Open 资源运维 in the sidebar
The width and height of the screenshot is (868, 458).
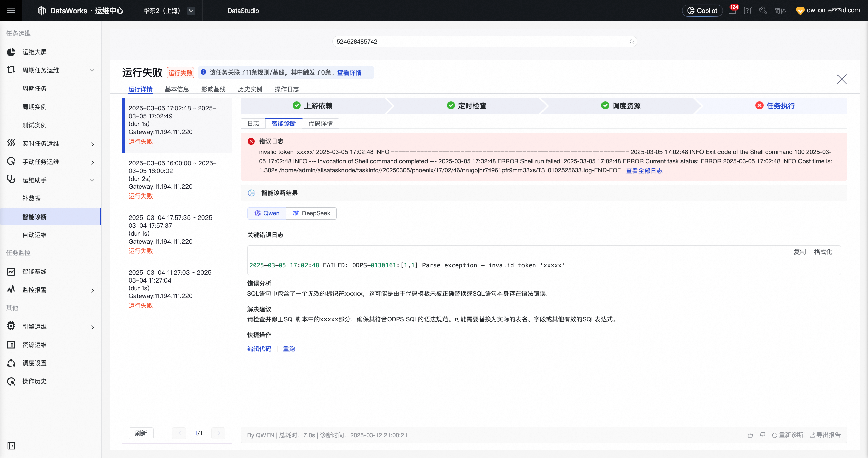tap(35, 345)
